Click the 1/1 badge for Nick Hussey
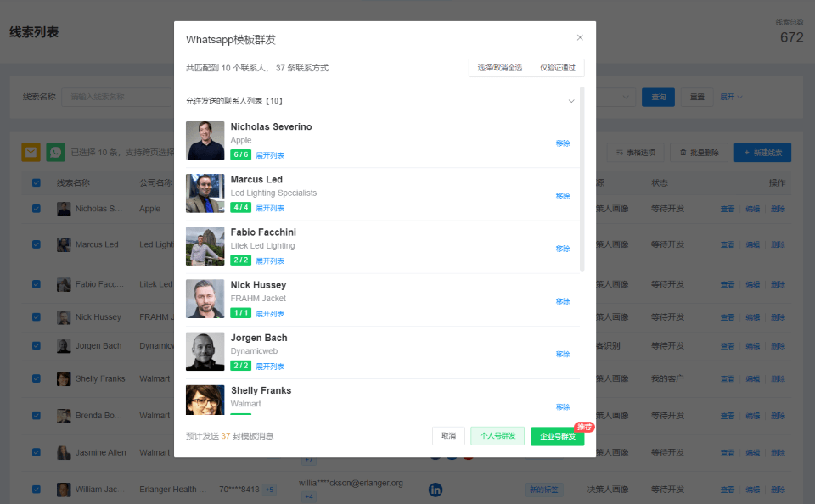 [x=240, y=313]
